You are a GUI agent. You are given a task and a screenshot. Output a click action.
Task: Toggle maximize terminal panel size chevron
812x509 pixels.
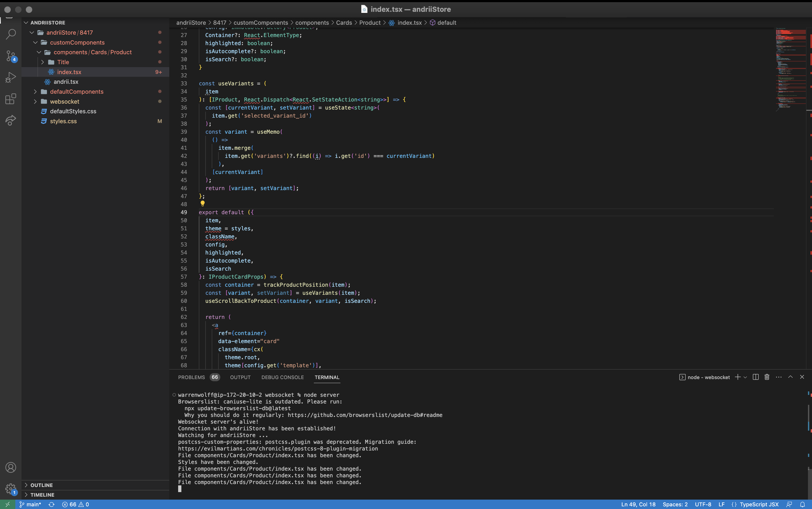point(791,377)
